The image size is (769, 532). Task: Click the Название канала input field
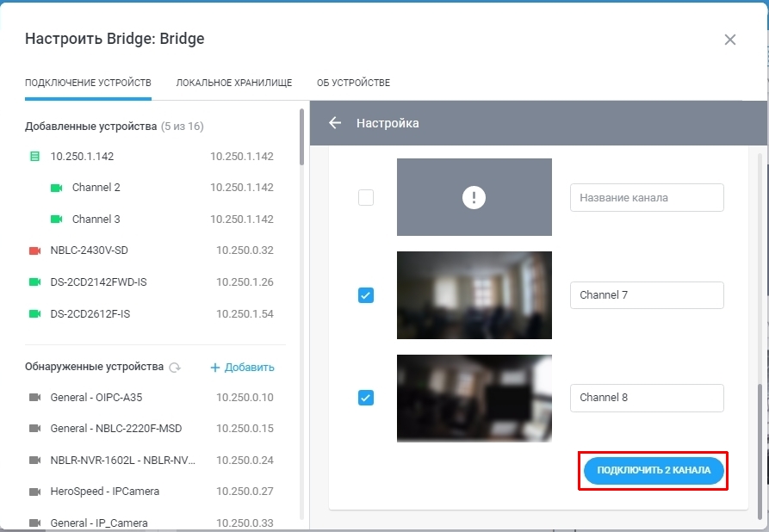pyautogui.click(x=647, y=198)
